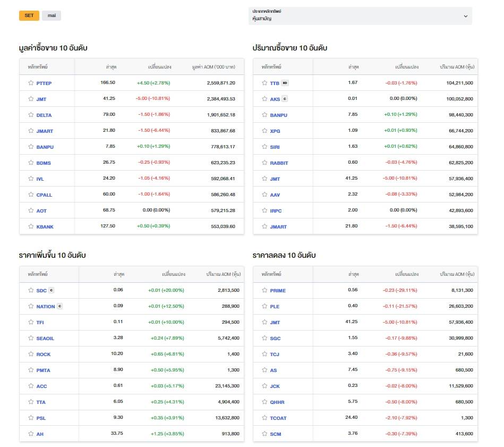Click ACC volume 23,145,300

click(227, 386)
